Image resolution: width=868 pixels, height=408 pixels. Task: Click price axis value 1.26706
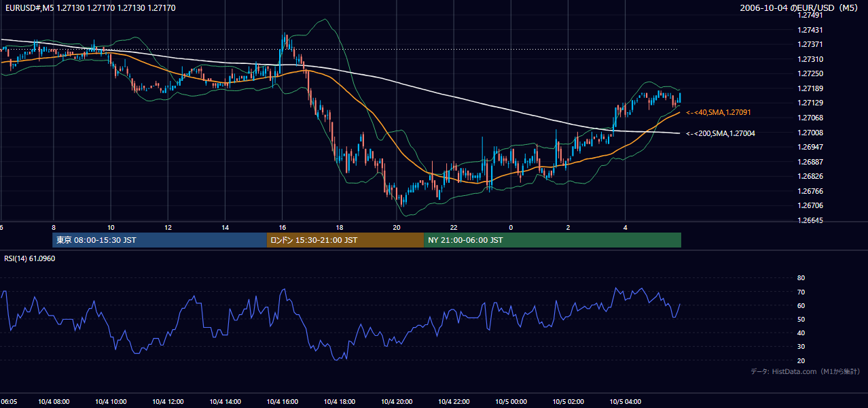click(x=810, y=205)
